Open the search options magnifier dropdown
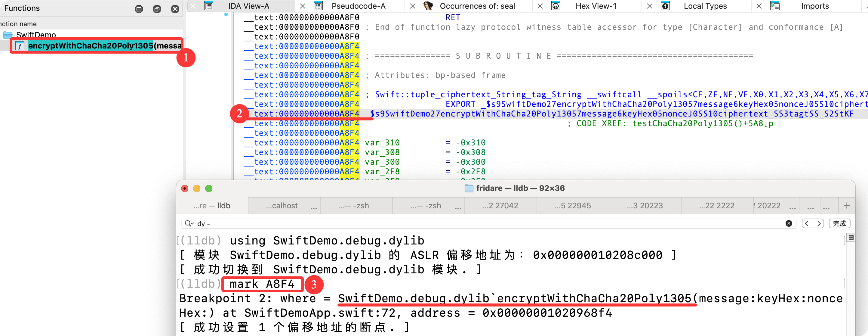This screenshot has height=336, width=868. tap(189, 223)
